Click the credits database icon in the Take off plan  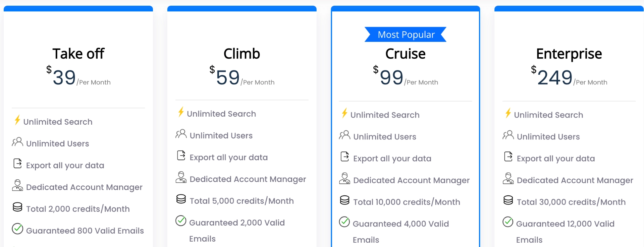pyautogui.click(x=17, y=207)
